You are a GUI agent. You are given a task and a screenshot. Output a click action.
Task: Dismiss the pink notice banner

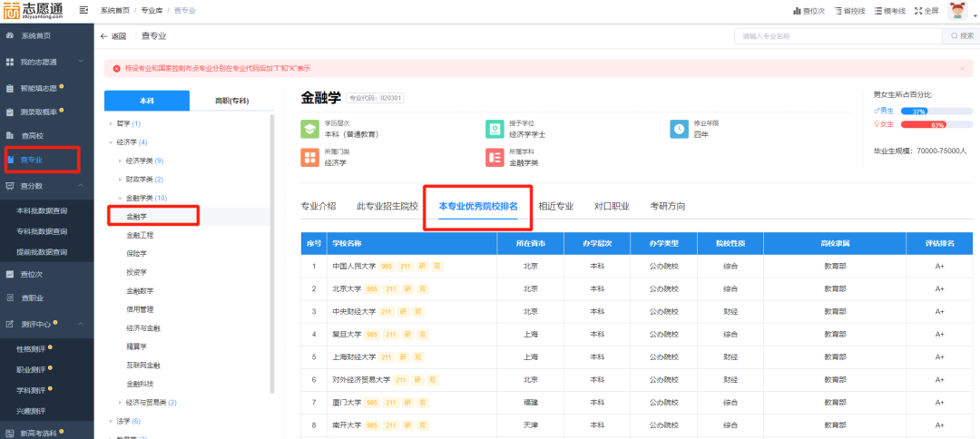pos(962,68)
